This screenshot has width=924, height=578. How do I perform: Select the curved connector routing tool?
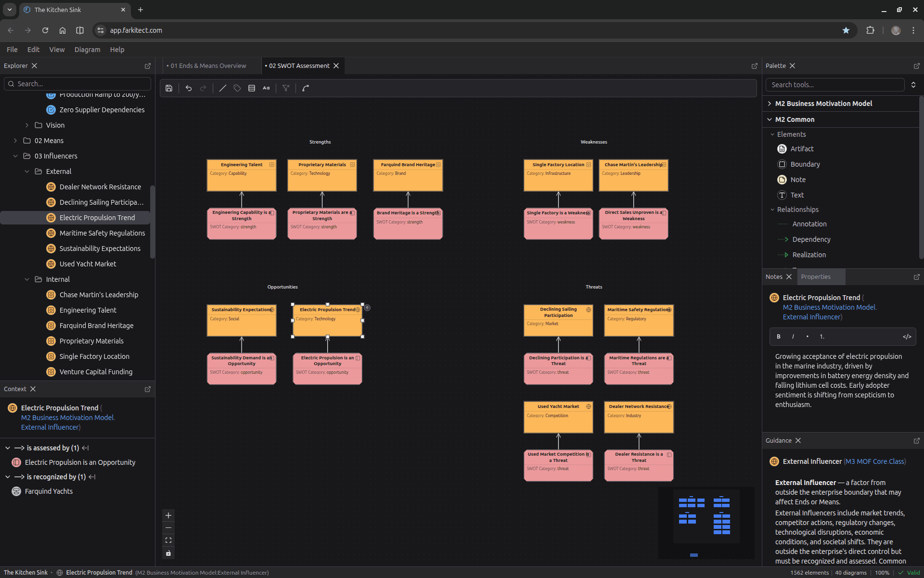306,88
